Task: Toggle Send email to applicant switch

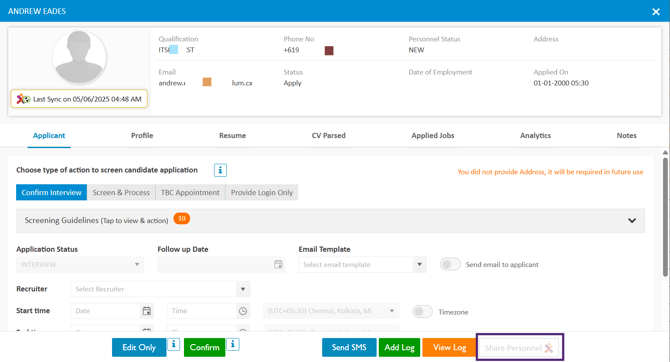Action: pos(450,265)
